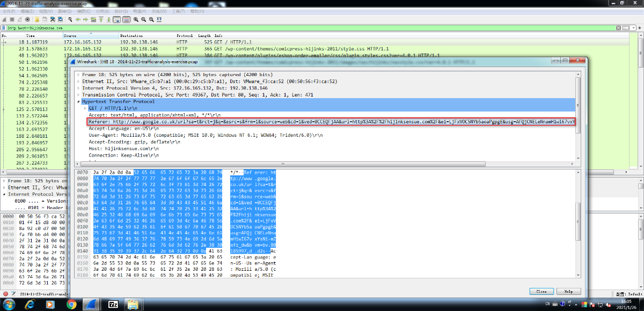Click the display filter bookmark icon

coord(4,28)
